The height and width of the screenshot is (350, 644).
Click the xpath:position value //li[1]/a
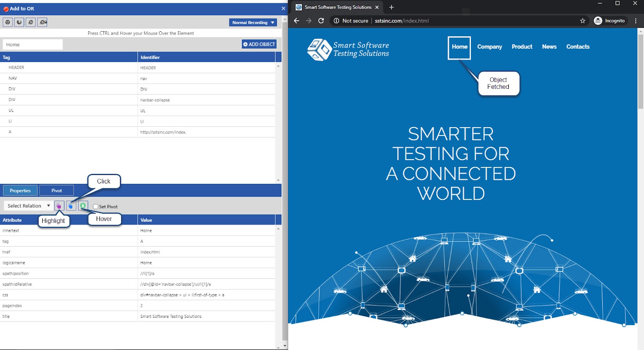206,274
